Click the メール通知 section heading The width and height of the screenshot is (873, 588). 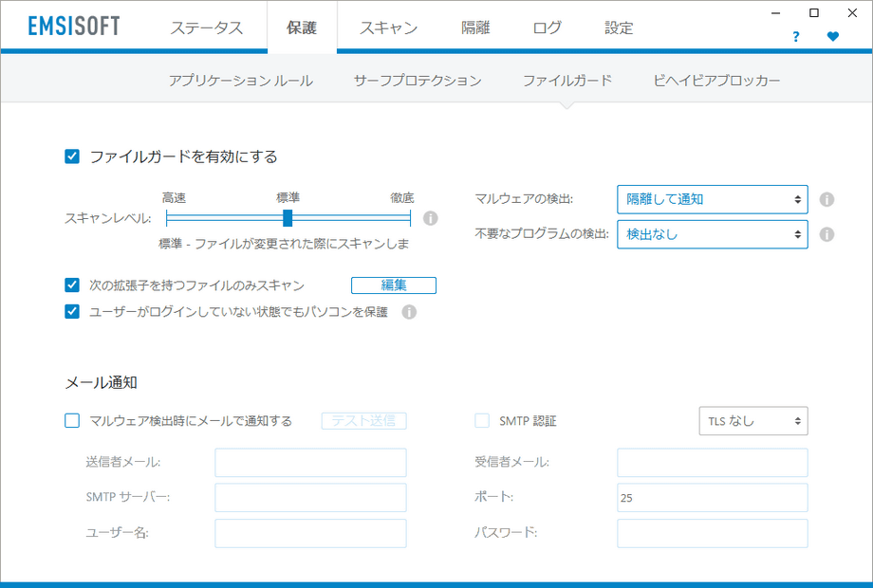click(102, 383)
